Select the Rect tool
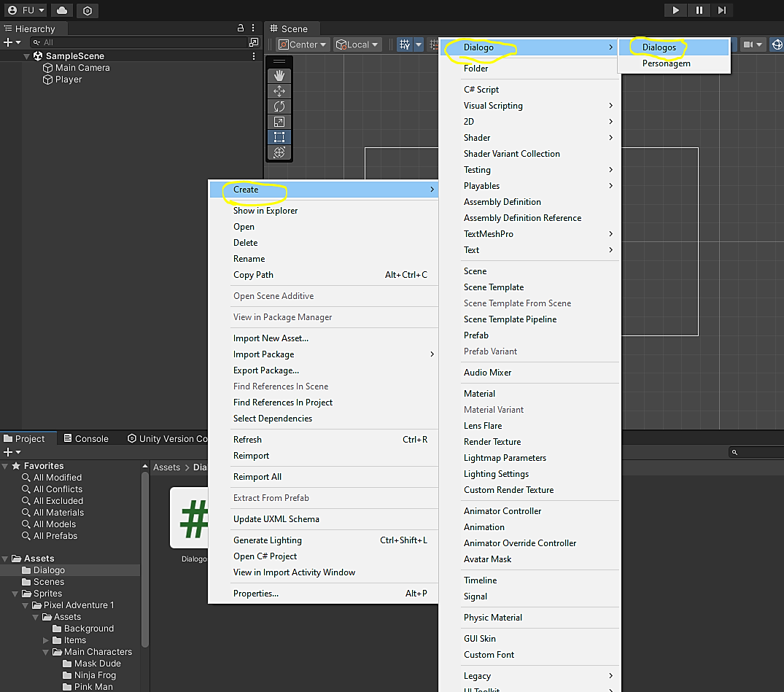The image size is (784, 692). coord(279,137)
